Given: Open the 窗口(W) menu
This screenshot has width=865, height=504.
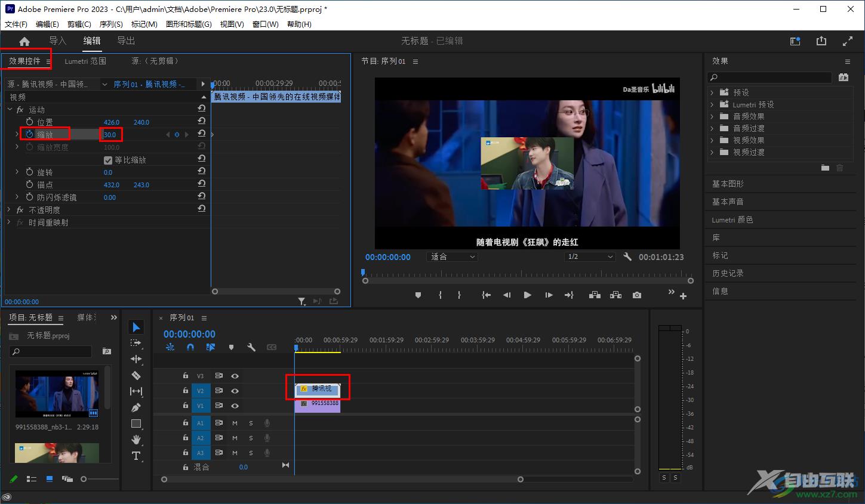Looking at the screenshot, I should [x=266, y=24].
